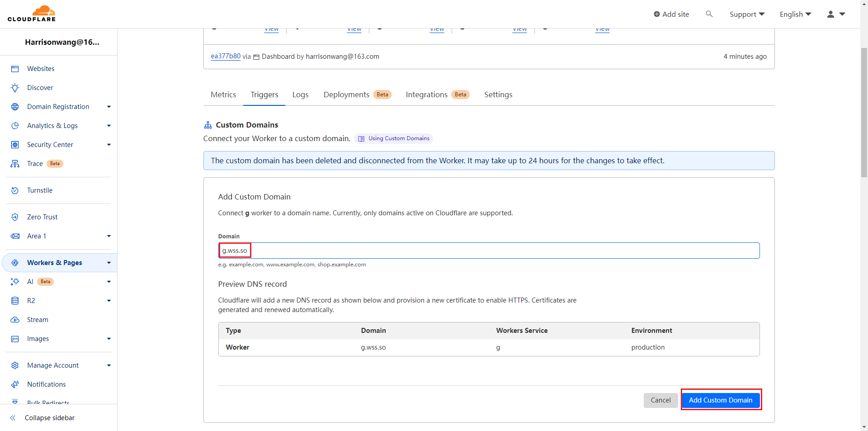
Task: Click the Domain text input field
Action: coord(488,251)
